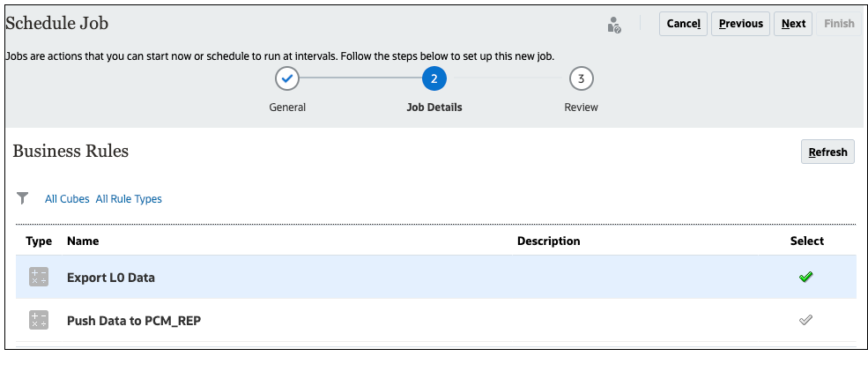Deselect the green checkmark for Export L0 Data
Screen dimensions: 868x371
(x=805, y=277)
